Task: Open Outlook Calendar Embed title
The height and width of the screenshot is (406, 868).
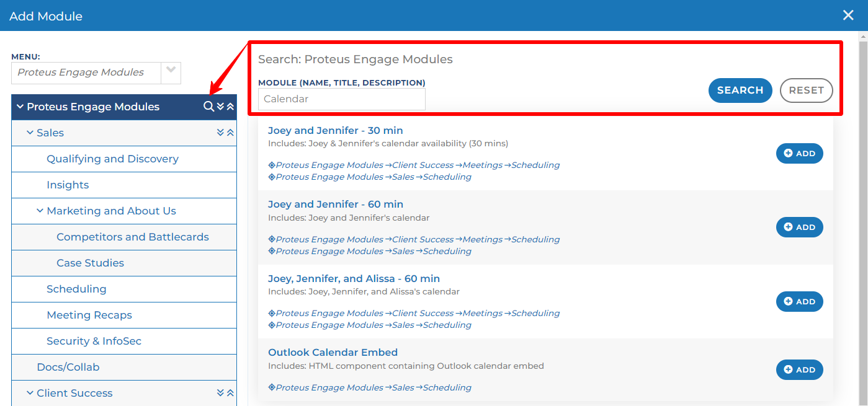Action: point(333,352)
